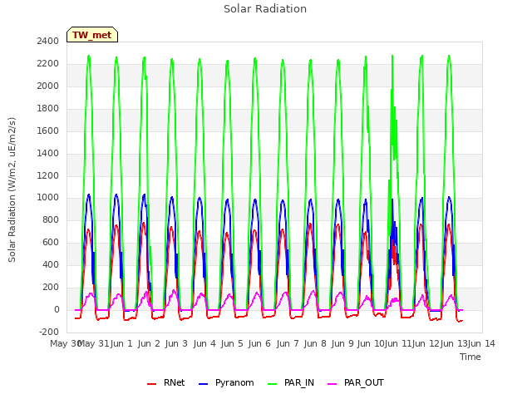The width and height of the screenshot is (532, 399).
Task: Click the Jun 8 x-axis date label
Action: 315,343
